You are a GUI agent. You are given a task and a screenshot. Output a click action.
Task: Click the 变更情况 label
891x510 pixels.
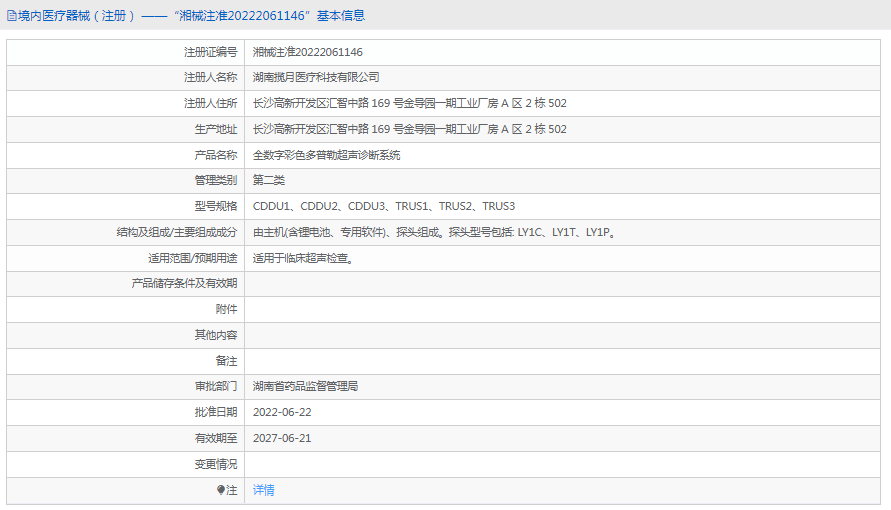[216, 465]
